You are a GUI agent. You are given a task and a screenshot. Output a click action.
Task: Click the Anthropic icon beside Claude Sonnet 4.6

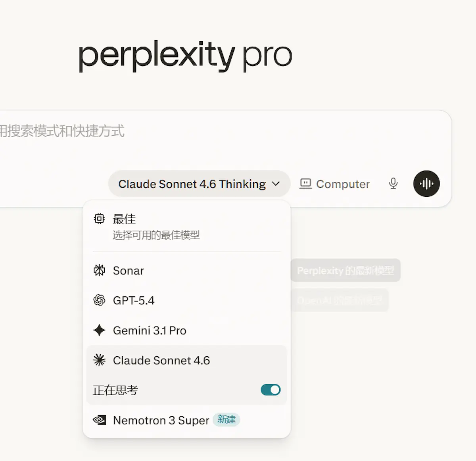click(99, 360)
